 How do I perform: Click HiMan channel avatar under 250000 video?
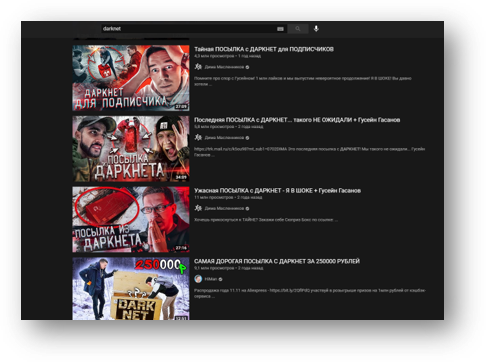198,279
